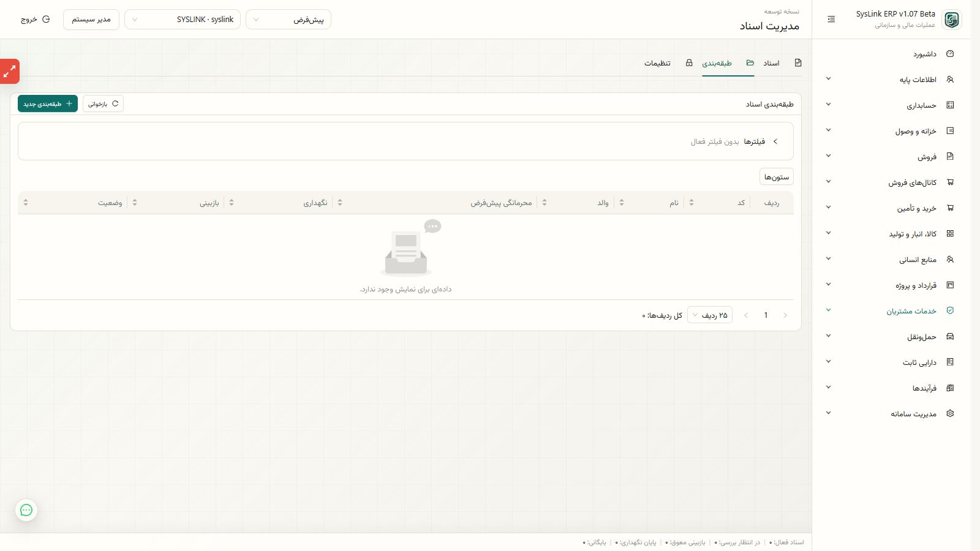Sort by نگهداری column arrows
The width and height of the screenshot is (980, 551).
click(232, 203)
